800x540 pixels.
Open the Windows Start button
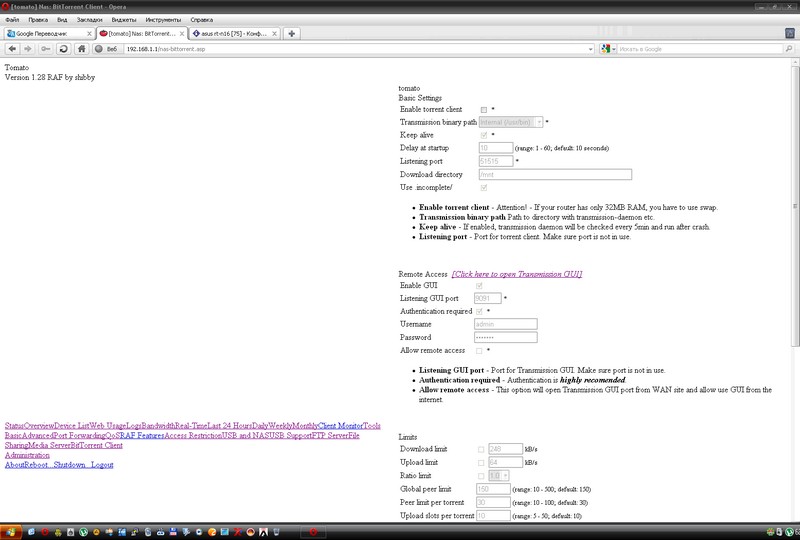point(11,532)
